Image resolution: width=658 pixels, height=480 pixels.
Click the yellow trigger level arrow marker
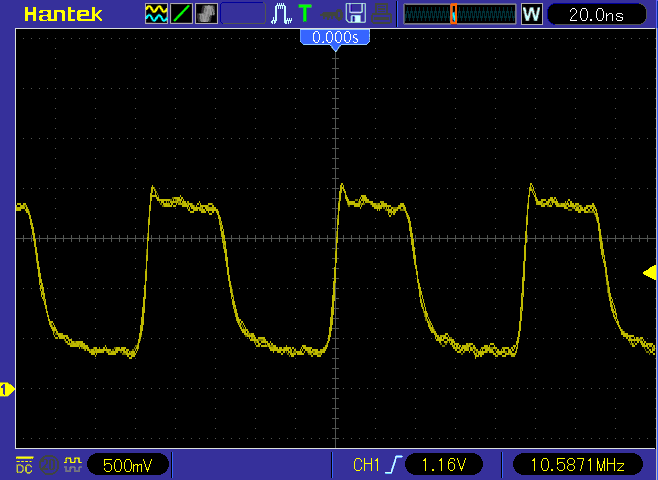click(650, 273)
